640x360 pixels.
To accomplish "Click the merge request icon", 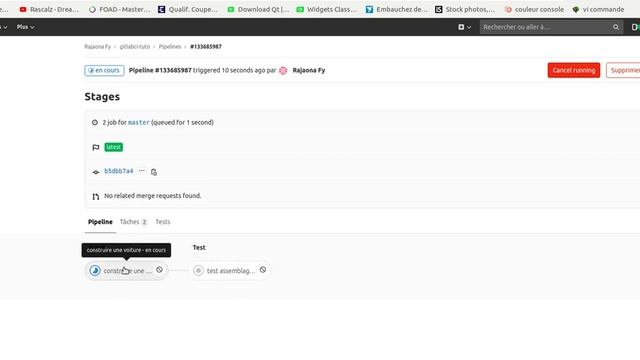I will point(96,197).
